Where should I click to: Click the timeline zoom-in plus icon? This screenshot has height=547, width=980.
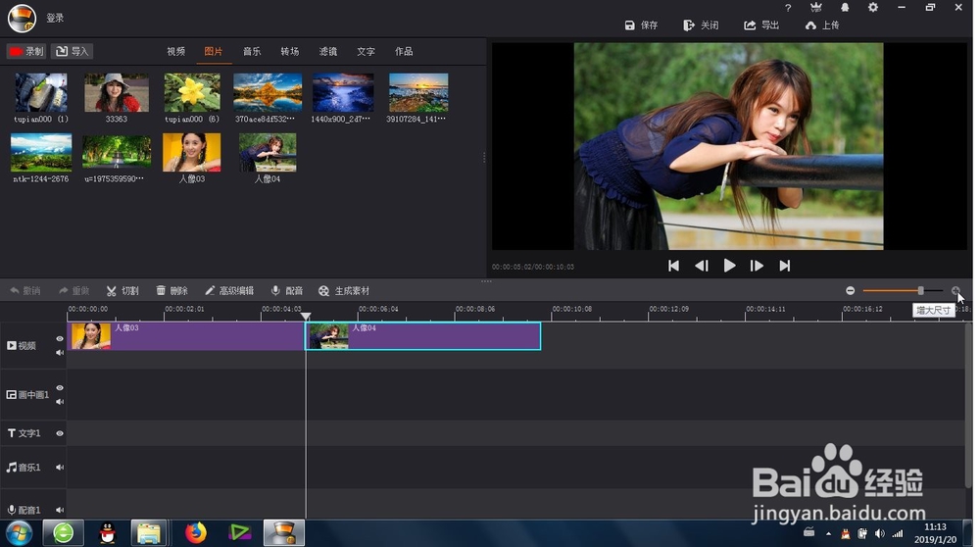pos(955,291)
